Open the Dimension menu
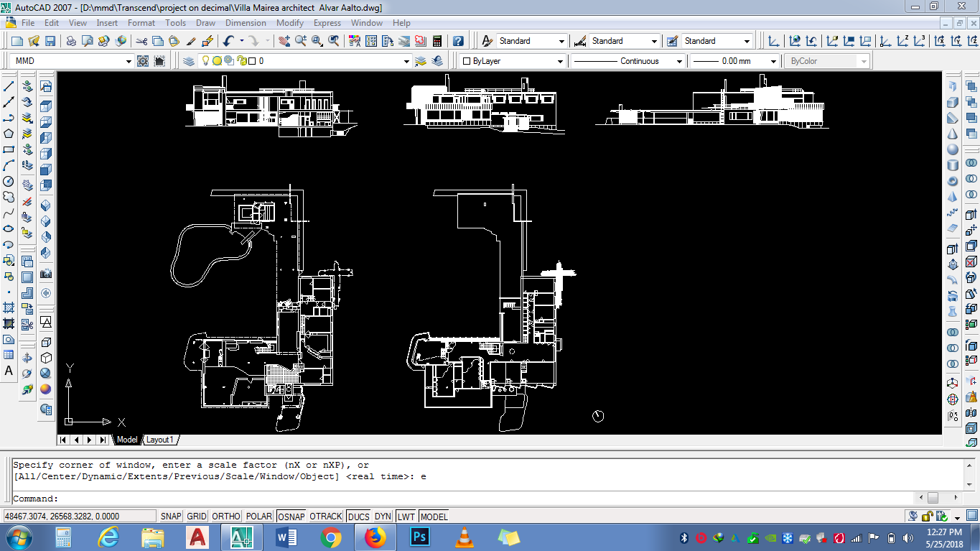This screenshot has width=980, height=551. pos(246,23)
